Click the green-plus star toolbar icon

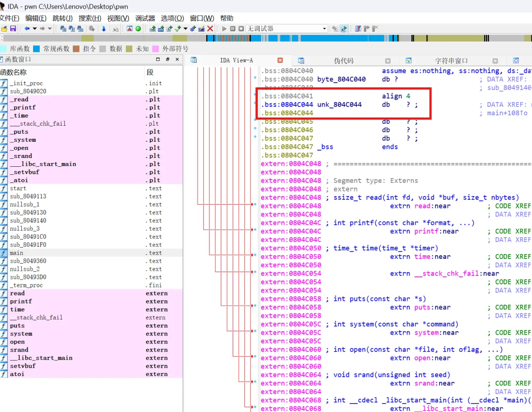[x=178, y=29]
